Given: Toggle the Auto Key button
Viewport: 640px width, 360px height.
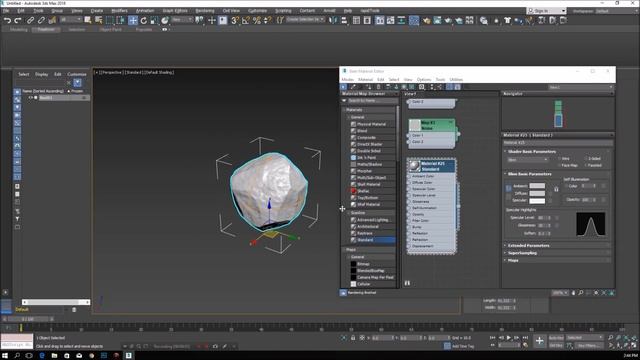Looking at the screenshot, I should coord(556,338).
